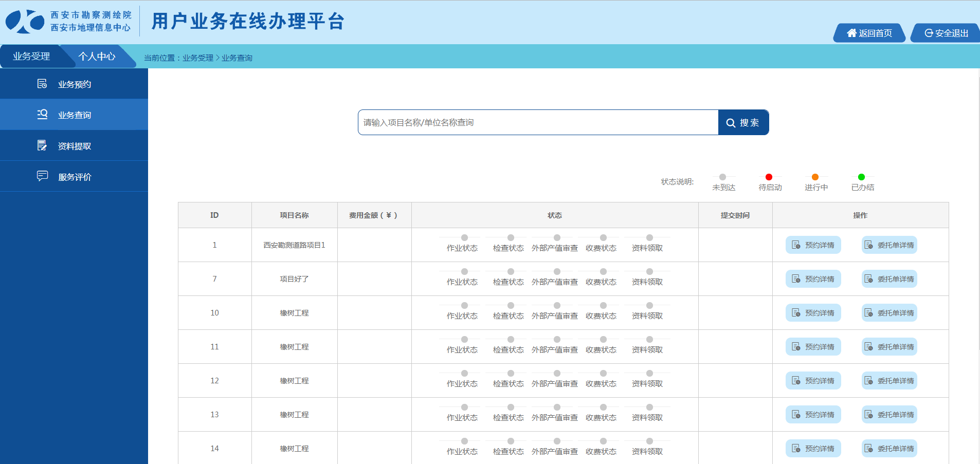Open 委托单详情 for row ID 1
This screenshot has height=464, width=980.
click(x=889, y=245)
